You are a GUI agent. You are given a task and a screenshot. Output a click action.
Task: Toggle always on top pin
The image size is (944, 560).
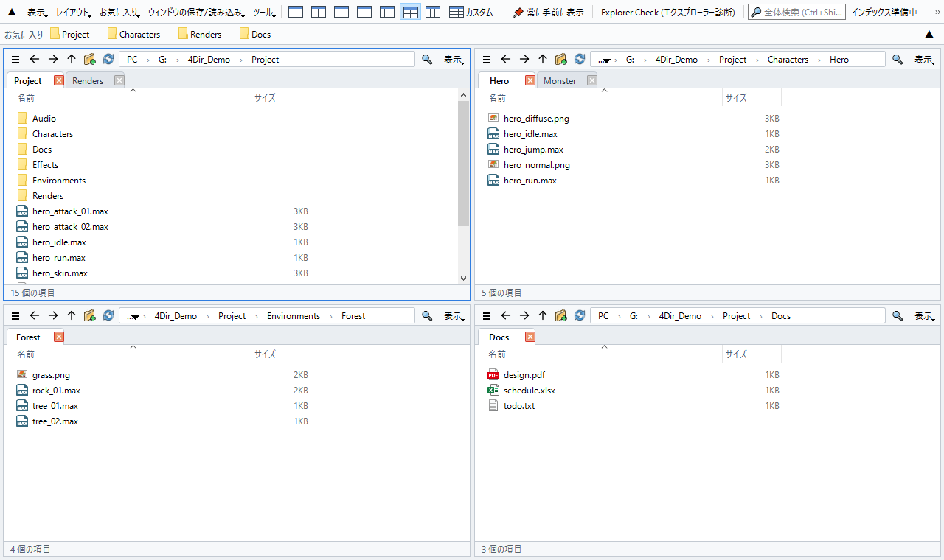click(548, 12)
